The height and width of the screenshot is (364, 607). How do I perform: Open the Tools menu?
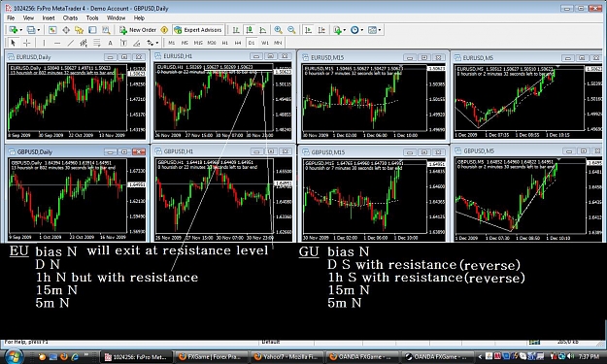(92, 17)
